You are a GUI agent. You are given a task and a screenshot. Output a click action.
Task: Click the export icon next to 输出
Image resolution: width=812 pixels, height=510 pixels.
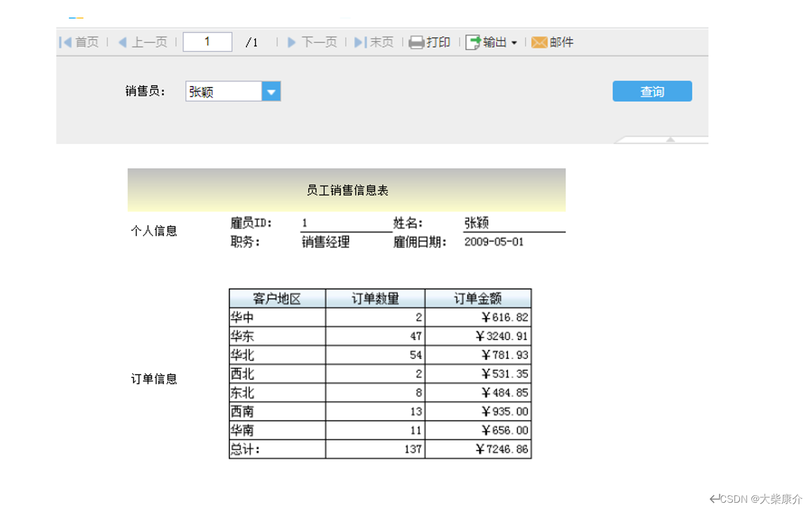tap(472, 42)
